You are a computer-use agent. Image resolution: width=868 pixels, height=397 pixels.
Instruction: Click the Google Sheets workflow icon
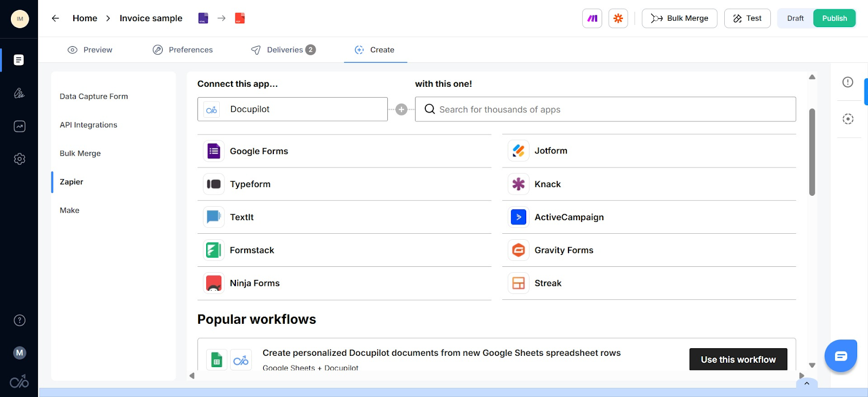tap(216, 360)
